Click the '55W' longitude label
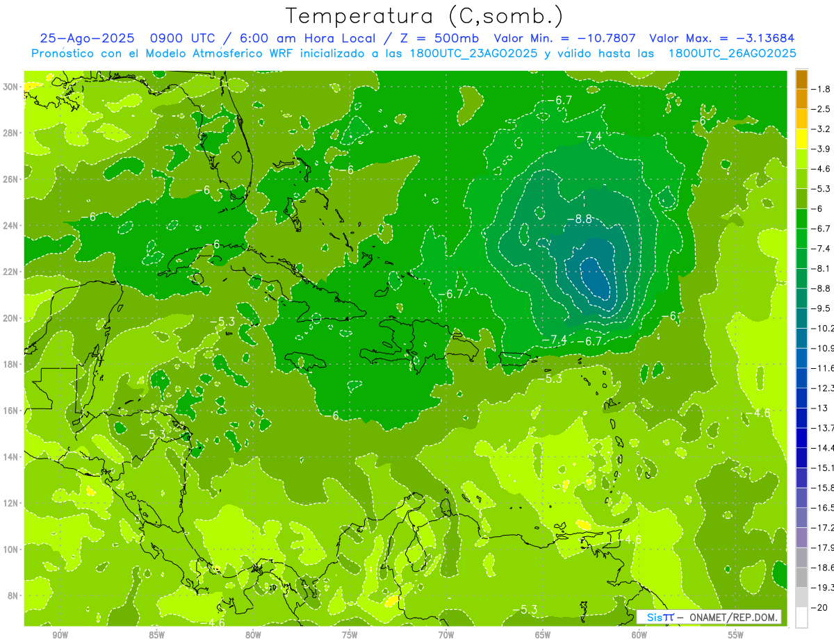The image size is (834, 644). tap(736, 635)
